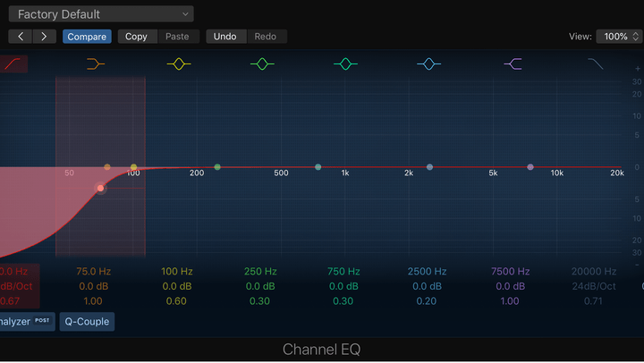Go to the previous preset arrow

[x=20, y=37]
